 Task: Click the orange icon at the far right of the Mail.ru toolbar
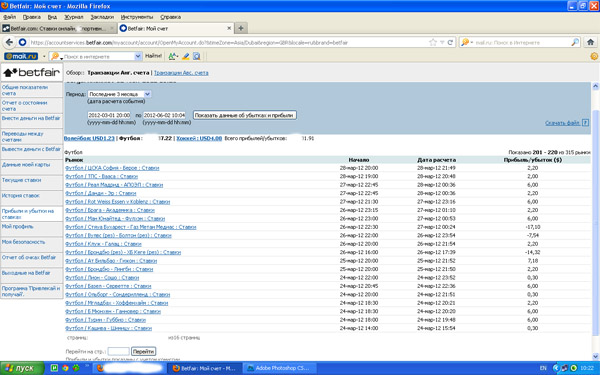594,56
